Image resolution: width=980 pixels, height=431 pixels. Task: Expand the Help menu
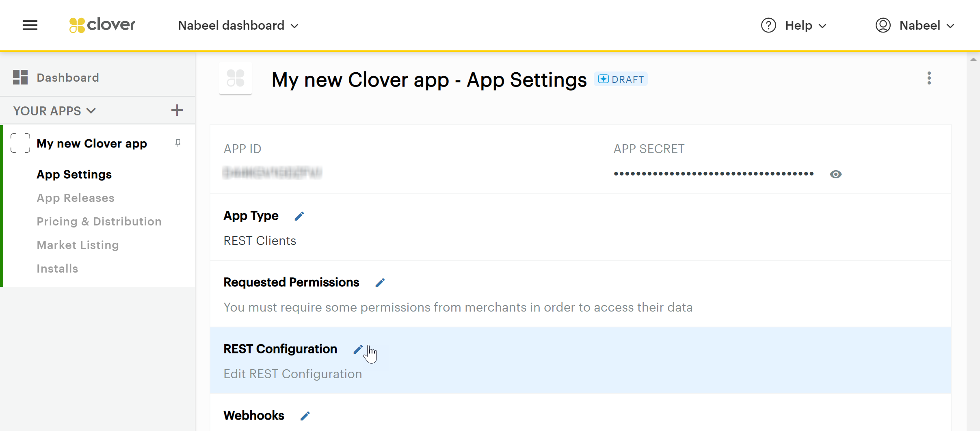click(806, 26)
